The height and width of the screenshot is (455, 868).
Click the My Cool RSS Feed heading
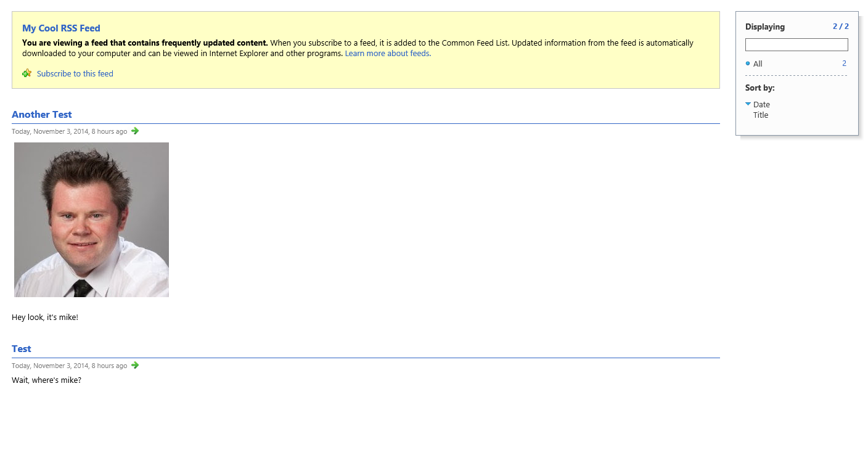(61, 28)
